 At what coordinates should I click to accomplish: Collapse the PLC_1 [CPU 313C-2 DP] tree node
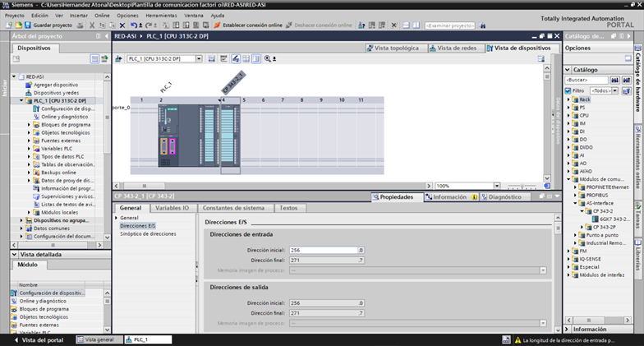[x=21, y=100]
